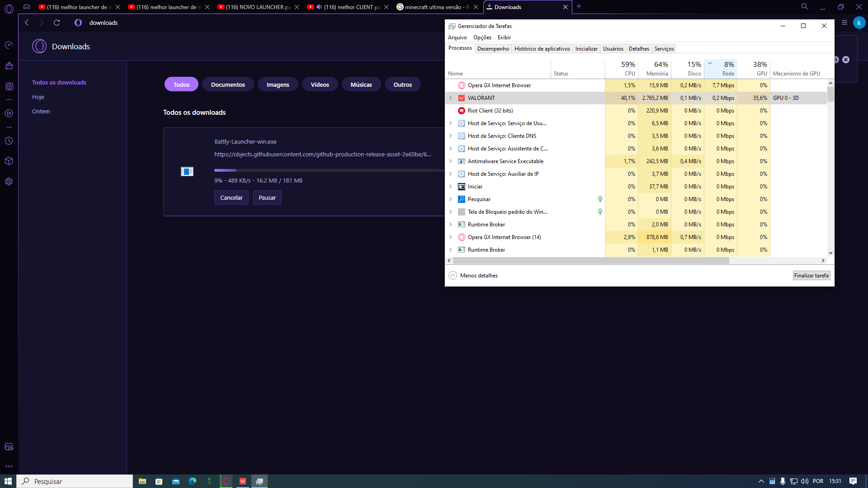Switch to Histórico de aplicativos tab
The height and width of the screenshot is (488, 868).
tap(542, 49)
